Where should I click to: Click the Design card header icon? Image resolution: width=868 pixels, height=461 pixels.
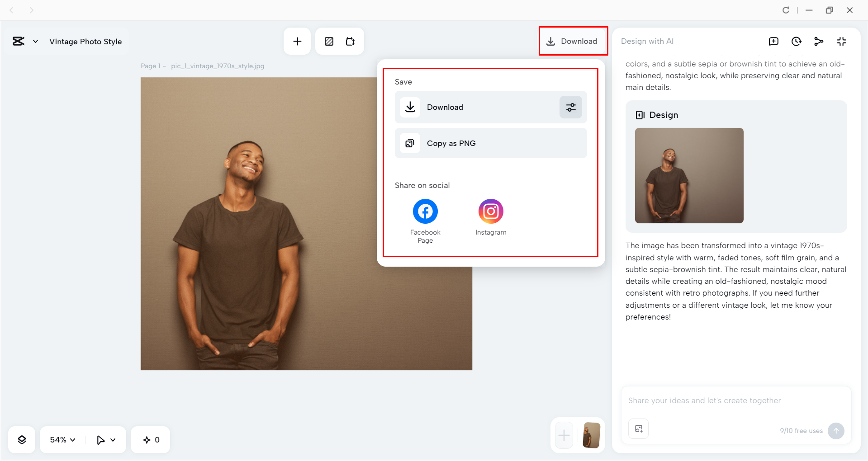[x=640, y=115]
